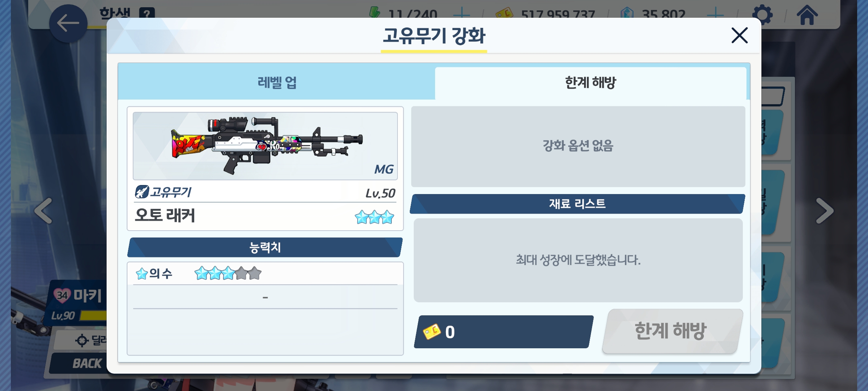
Task: Go to previous student with left chevron
Action: pos(44,211)
